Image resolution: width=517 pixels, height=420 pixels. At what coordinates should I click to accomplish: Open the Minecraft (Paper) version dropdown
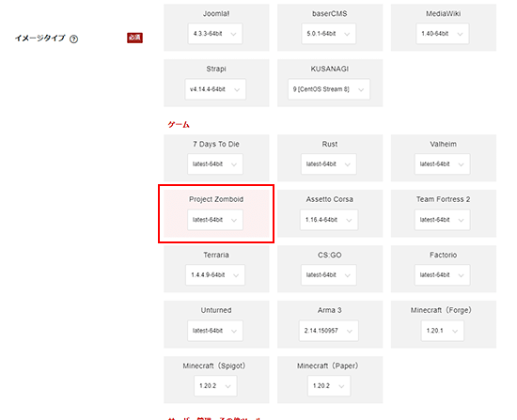tap(329, 386)
